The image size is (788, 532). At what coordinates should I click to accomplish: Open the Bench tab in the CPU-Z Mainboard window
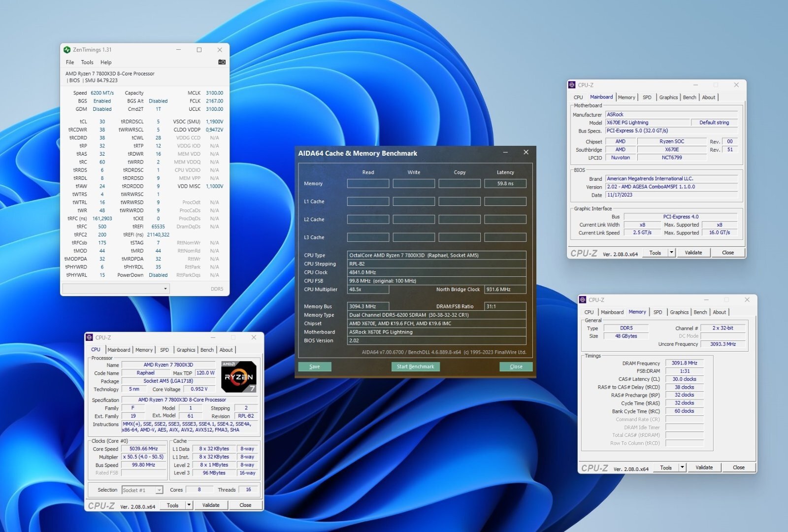point(689,98)
